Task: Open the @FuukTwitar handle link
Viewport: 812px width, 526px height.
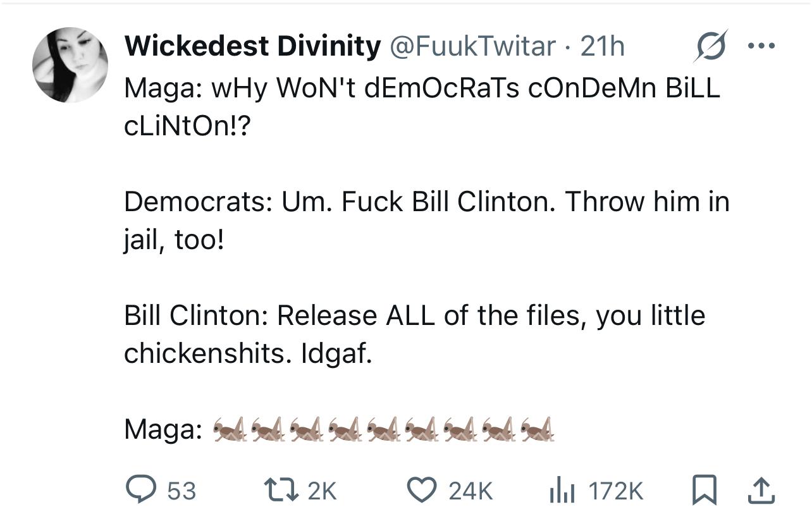Action: pyautogui.click(x=472, y=46)
